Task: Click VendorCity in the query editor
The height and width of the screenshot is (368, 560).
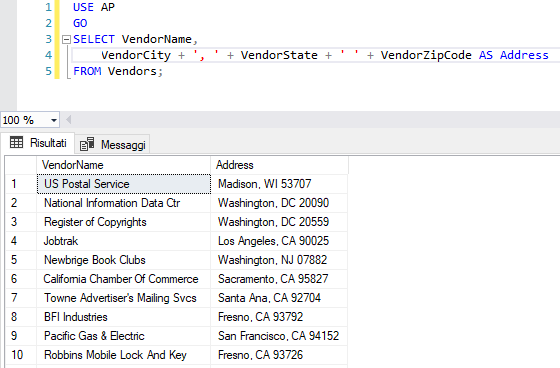Action: [x=136, y=55]
